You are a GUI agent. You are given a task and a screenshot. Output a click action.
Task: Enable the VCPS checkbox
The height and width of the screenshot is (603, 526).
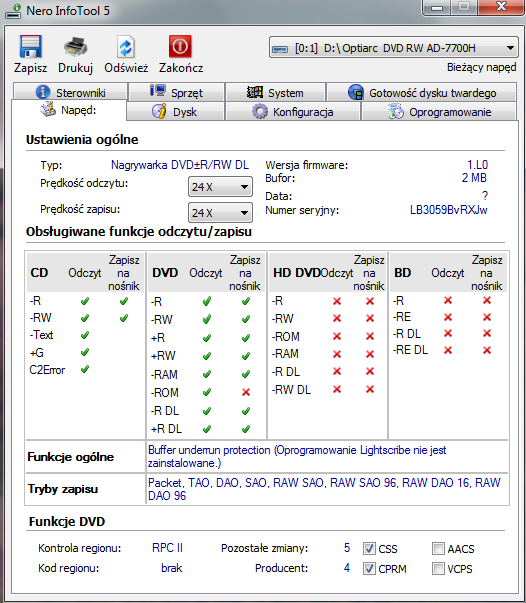point(438,568)
